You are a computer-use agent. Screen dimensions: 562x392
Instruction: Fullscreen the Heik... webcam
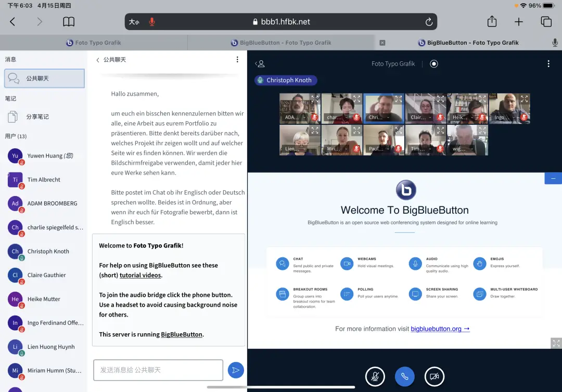point(482,99)
